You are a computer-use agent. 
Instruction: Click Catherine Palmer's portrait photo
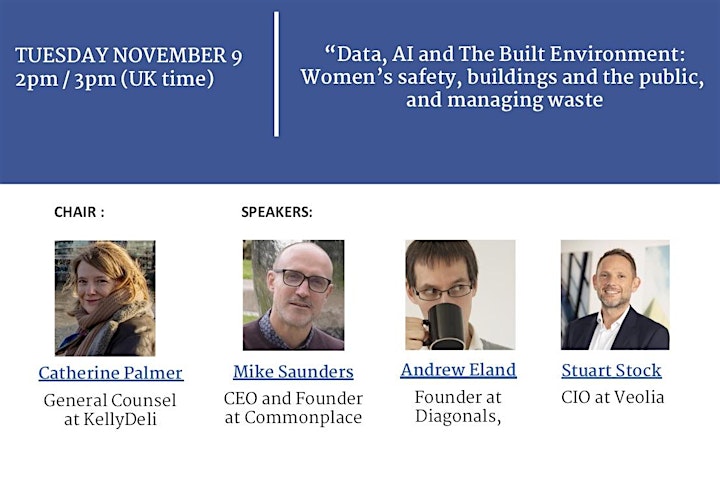click(105, 298)
